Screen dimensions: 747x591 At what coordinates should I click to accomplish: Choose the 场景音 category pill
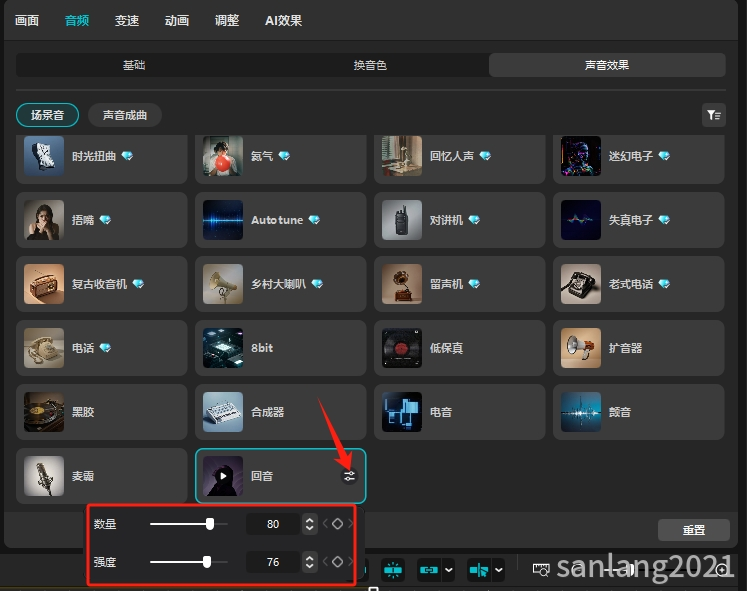(47, 115)
